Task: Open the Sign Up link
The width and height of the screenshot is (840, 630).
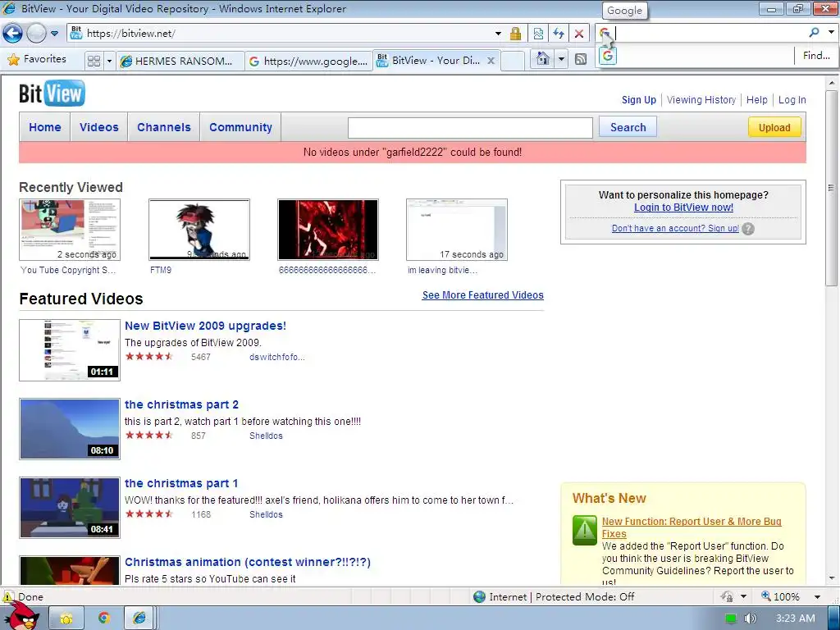Action: click(638, 99)
